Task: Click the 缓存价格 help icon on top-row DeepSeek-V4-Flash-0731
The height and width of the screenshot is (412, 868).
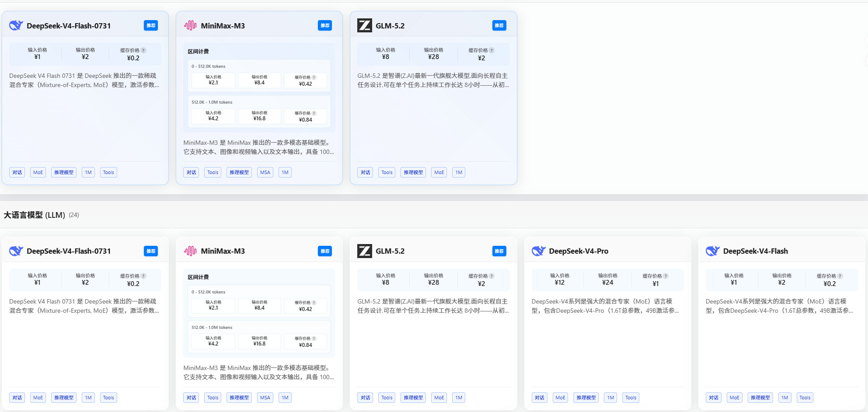Action: coord(143,50)
